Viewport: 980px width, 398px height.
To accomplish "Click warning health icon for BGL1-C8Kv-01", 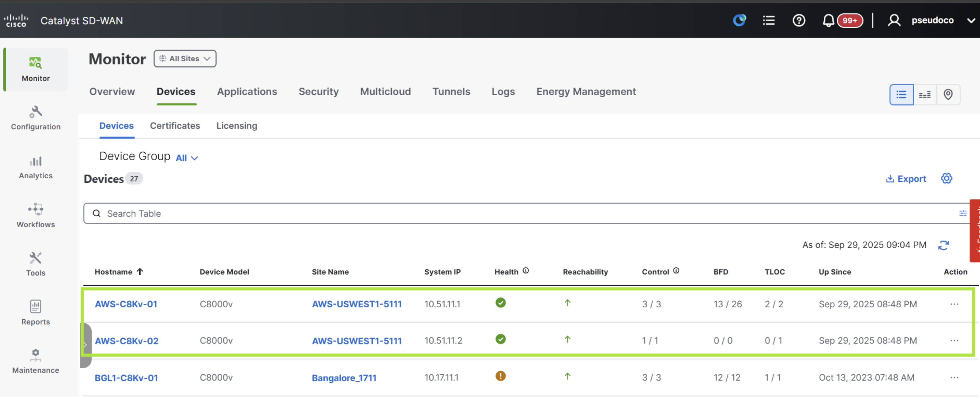I will pyautogui.click(x=500, y=376).
